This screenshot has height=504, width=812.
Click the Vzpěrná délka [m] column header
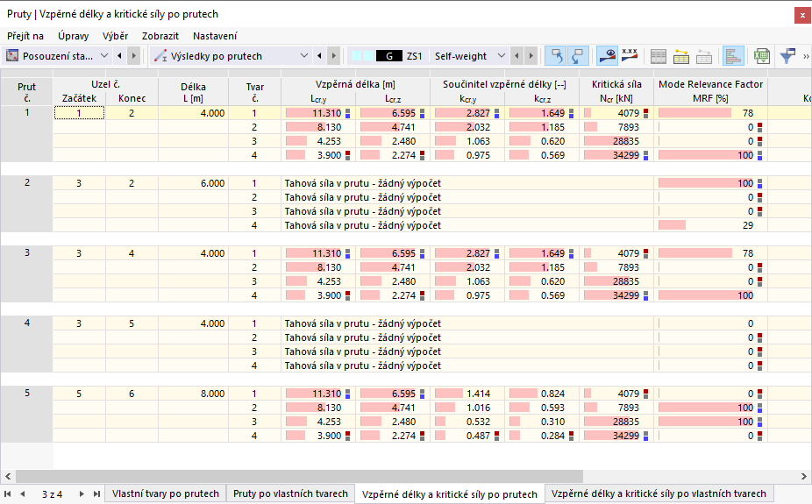[355, 84]
